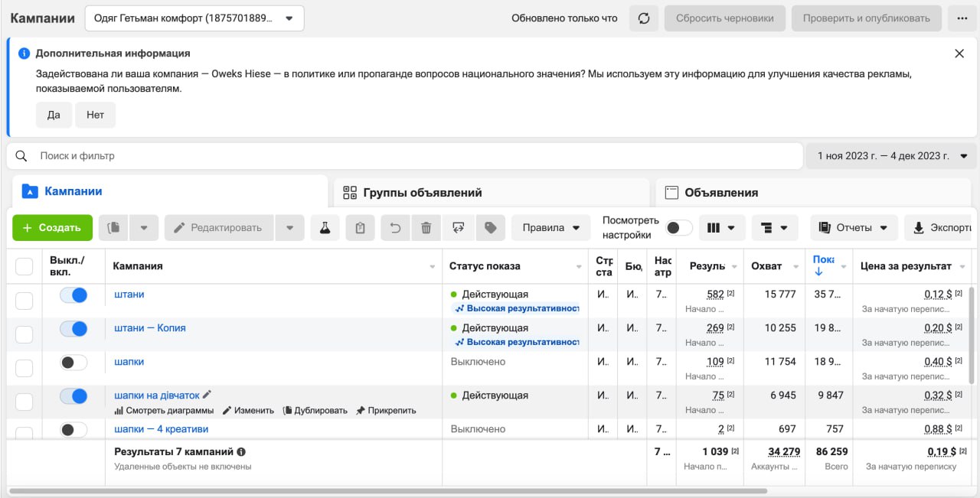Toggle the 'Посмотреть настройки' switch
The height and width of the screenshot is (498, 980).
(679, 228)
